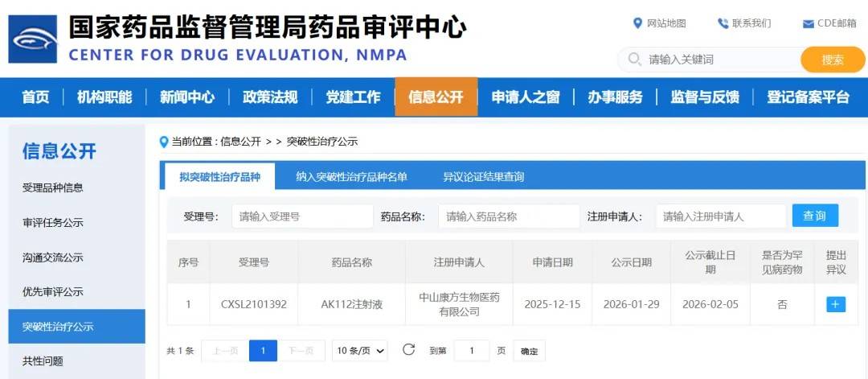Click the 网站地图 location pin icon

coord(638,23)
